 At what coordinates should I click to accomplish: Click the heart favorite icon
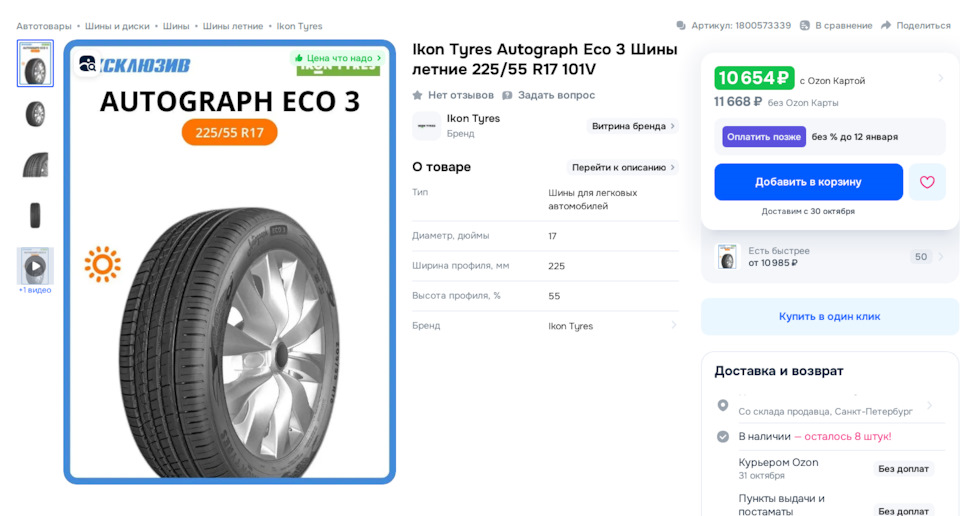click(x=927, y=182)
